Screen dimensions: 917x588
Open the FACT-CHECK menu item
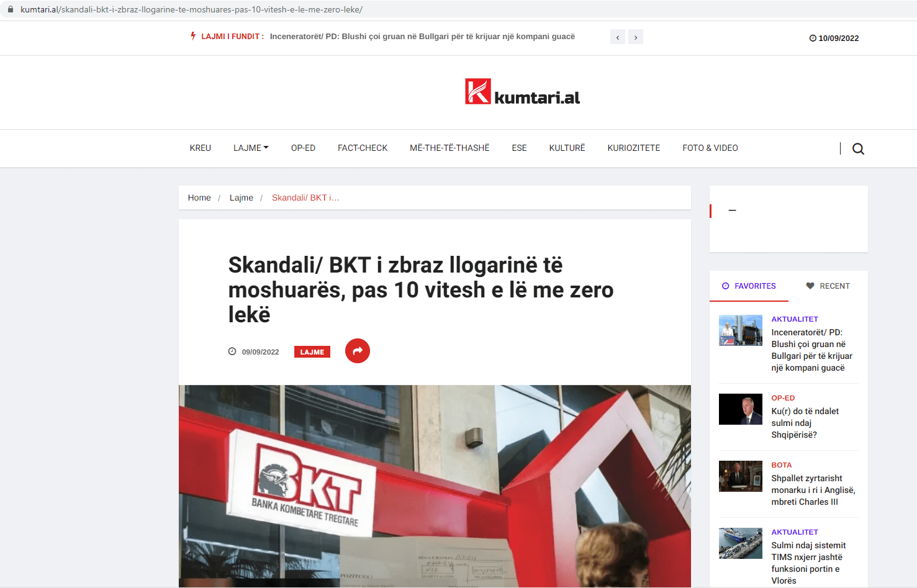click(x=363, y=148)
